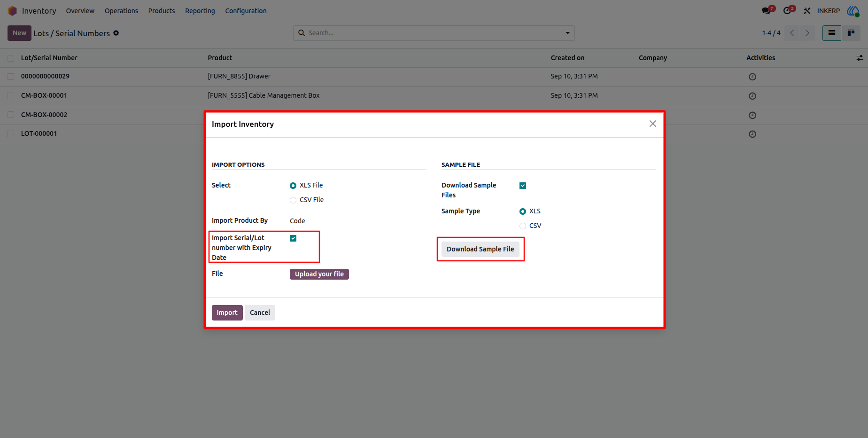This screenshot has width=868, height=438.
Task: Click the Cancel button
Action: point(260,313)
